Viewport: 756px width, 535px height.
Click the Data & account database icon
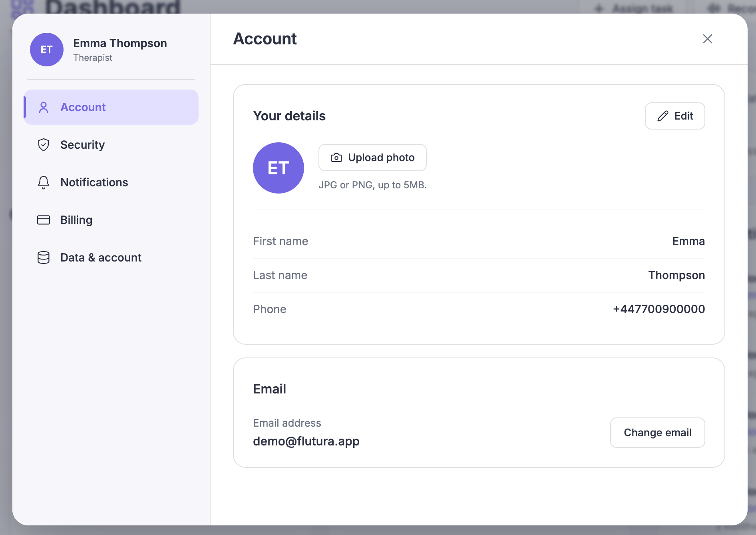pyautogui.click(x=44, y=258)
